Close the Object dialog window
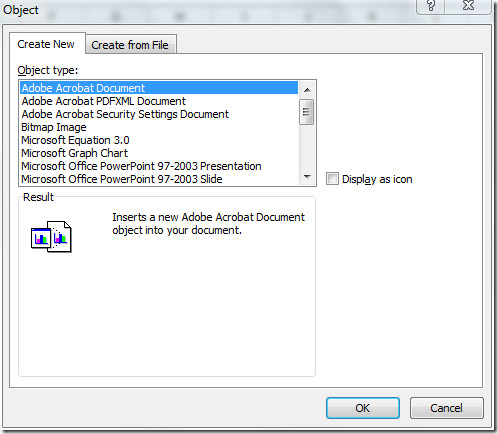The image size is (498, 434). (x=468, y=6)
